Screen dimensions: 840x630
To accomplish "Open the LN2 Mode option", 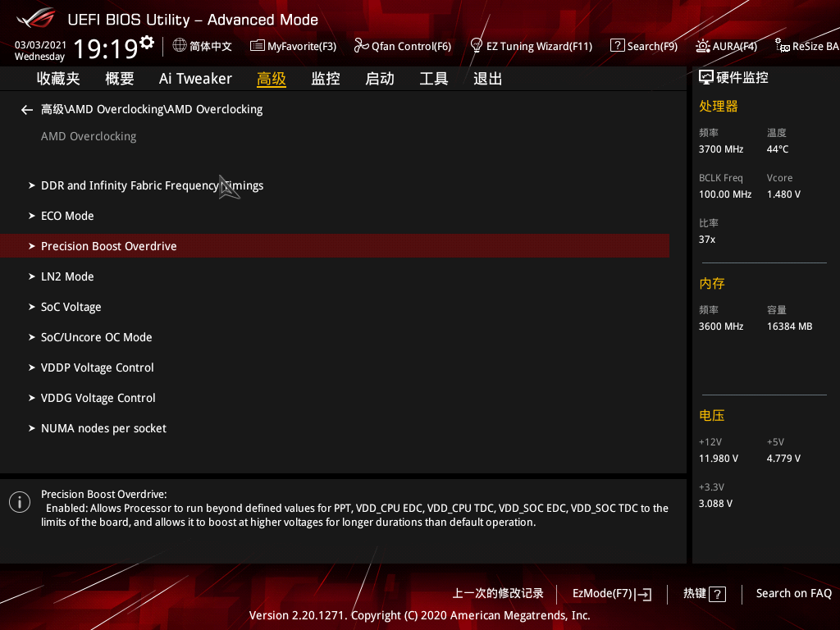I will point(67,276).
